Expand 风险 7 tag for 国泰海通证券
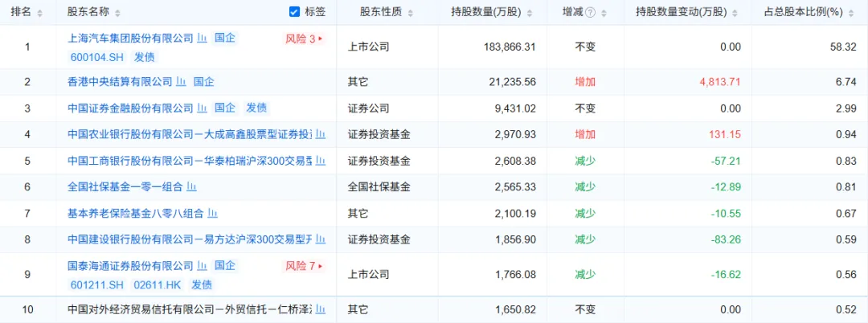The height and width of the screenshot is (323, 868). [x=303, y=266]
